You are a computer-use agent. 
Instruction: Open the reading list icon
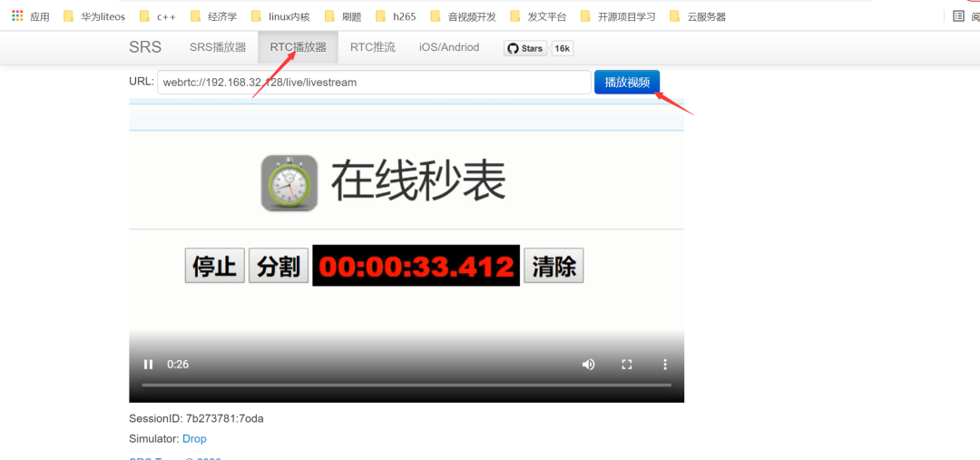pyautogui.click(x=959, y=16)
